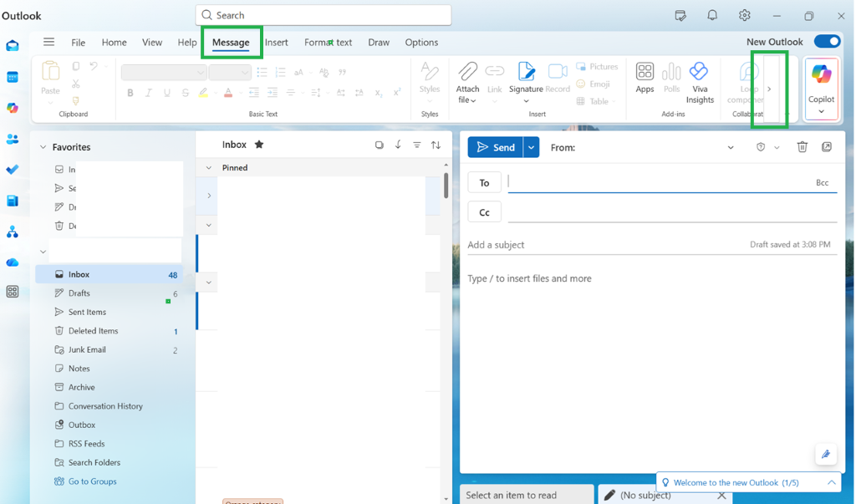Image resolution: width=856 pixels, height=504 pixels.
Task: Click the Search box
Action: pyautogui.click(x=324, y=15)
